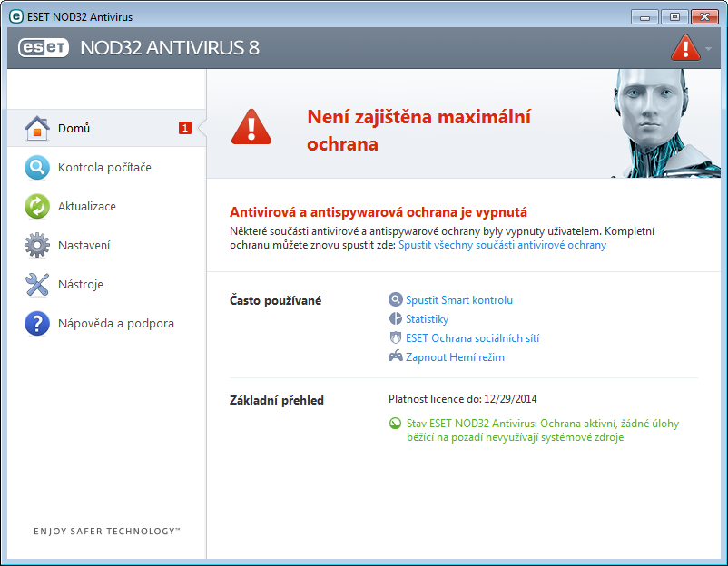Click the green Stav ESET NOD32 Antivirus status text

click(543, 430)
